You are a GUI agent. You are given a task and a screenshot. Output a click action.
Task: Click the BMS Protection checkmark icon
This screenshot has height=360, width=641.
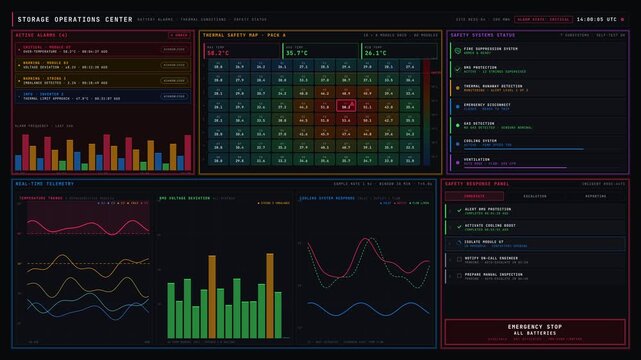point(458,69)
